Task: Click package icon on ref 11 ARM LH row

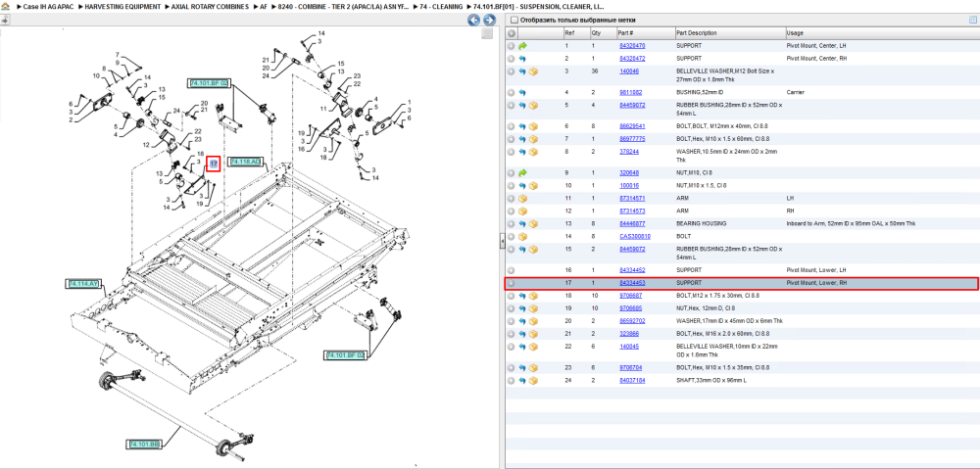Action: [x=522, y=198]
